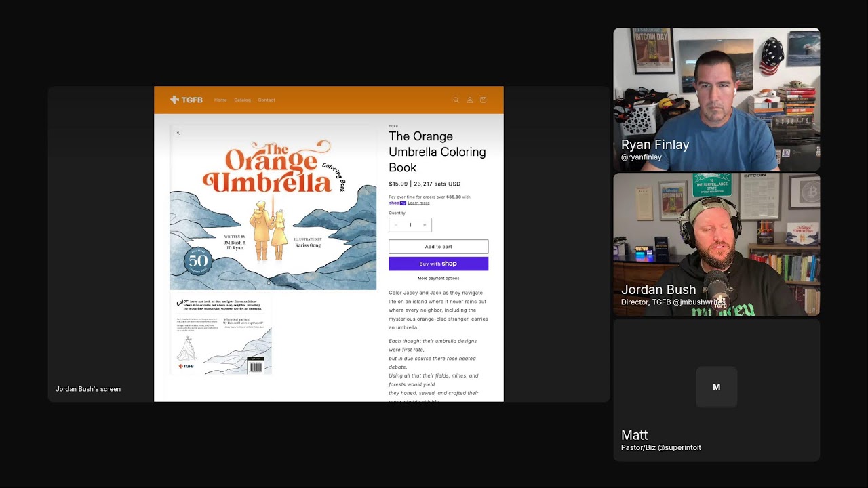
Task: Click Matt's M avatar
Action: pyautogui.click(x=717, y=387)
